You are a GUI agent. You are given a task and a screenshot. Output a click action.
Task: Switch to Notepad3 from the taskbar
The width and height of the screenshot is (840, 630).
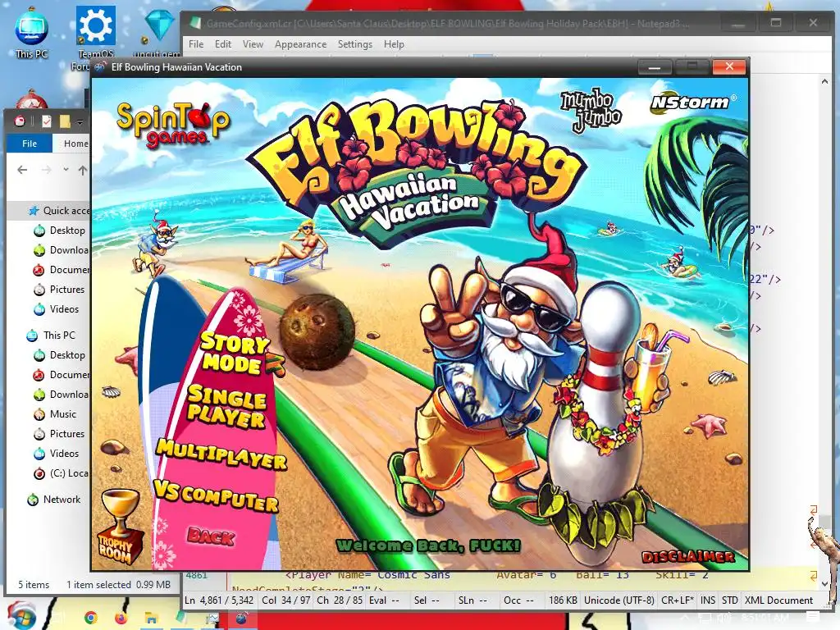point(181,618)
